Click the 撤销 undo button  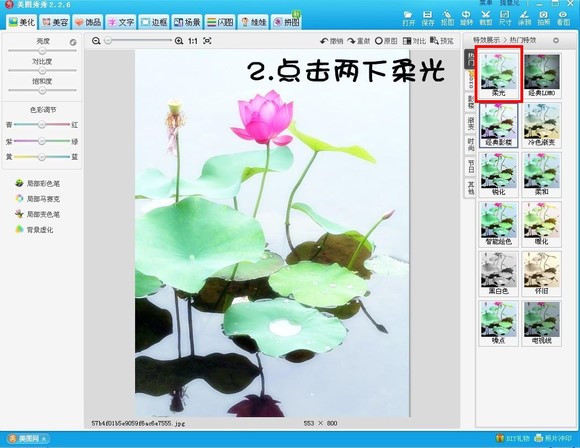pos(331,41)
